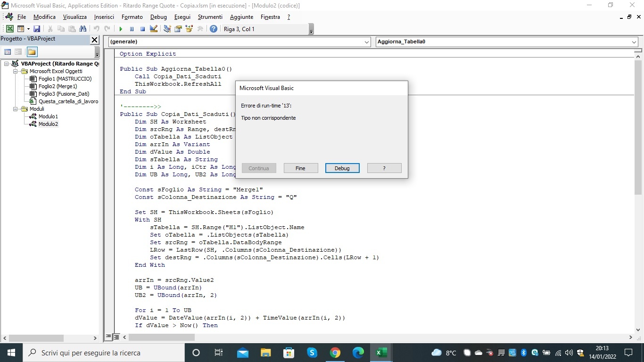Image resolution: width=644 pixels, height=362 pixels.
Task: Open File Explorer from the taskbar
Action: coord(266,353)
